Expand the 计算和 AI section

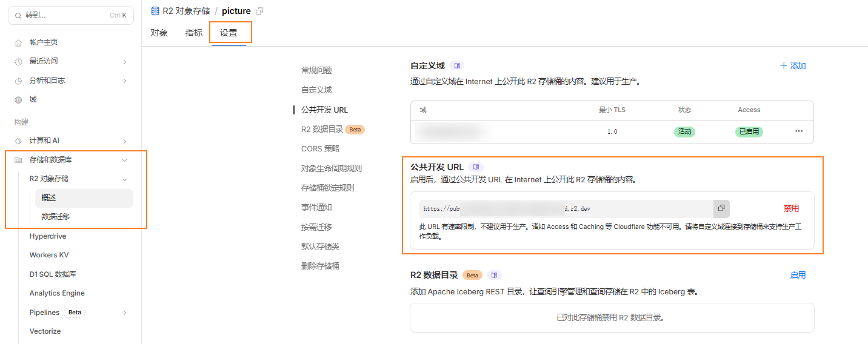[x=124, y=141]
